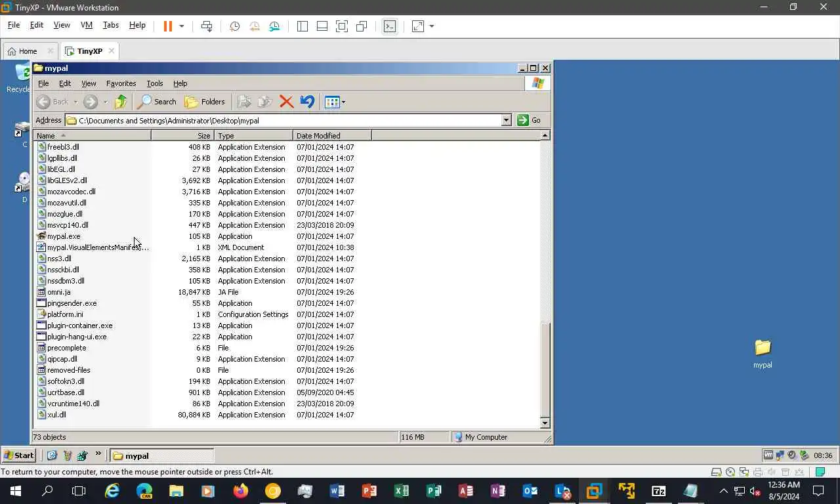Viewport: 840px width, 504px height.
Task: Click the red Delete icon
Action: pos(286,102)
